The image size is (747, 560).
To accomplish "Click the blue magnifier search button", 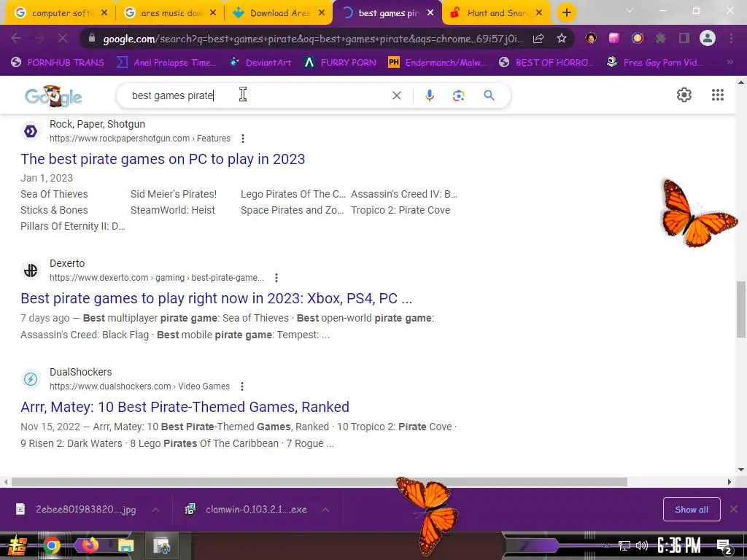I will point(489,96).
